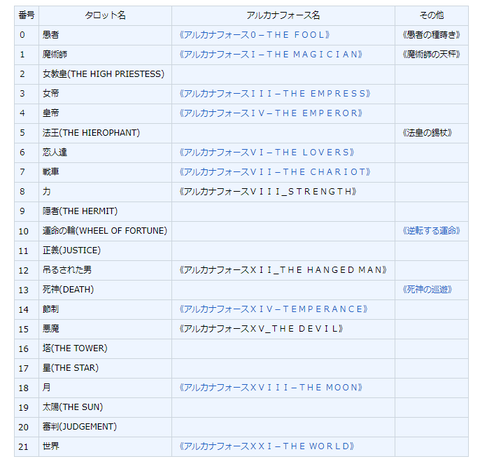Click the 正義(JUSTICE) cell
The width and height of the screenshot is (480, 466).
105,251
